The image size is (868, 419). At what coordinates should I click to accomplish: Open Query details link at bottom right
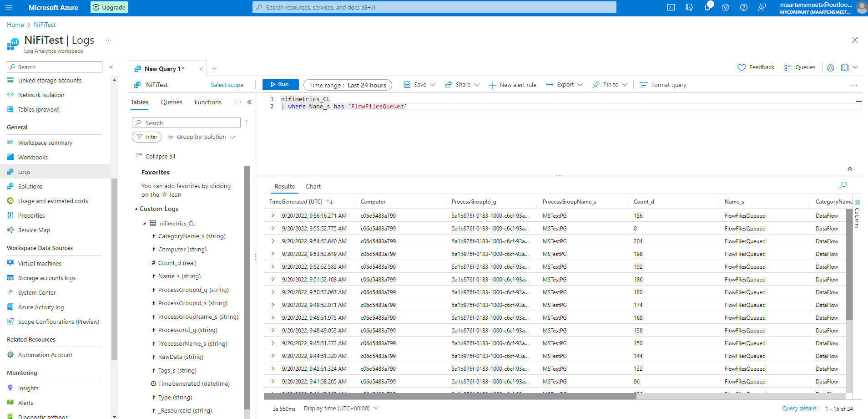pyautogui.click(x=799, y=408)
